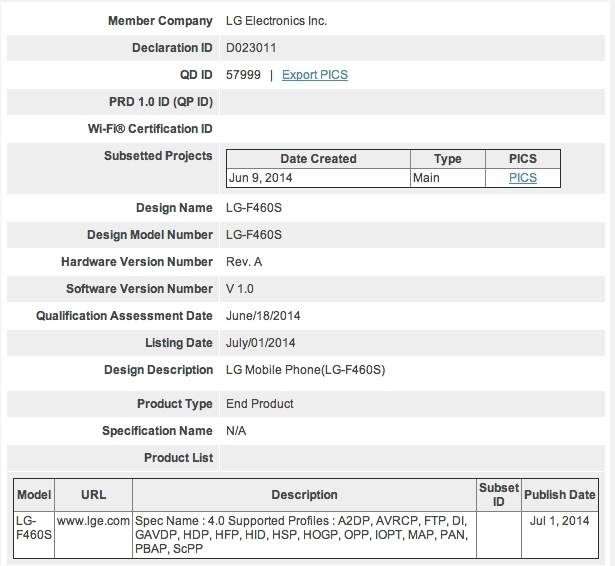Click the Product List label
615x566 pixels.
[178, 458]
